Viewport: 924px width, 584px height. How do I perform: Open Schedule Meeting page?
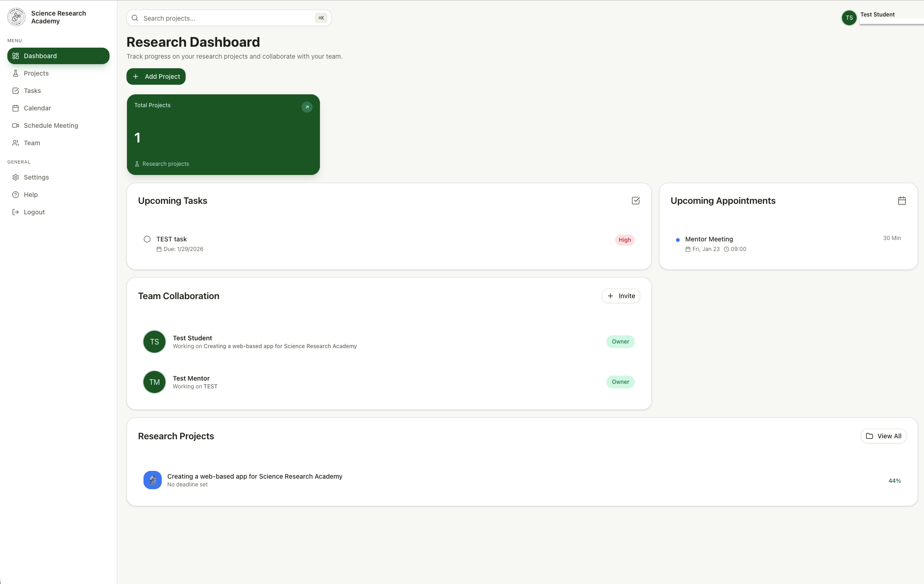tap(50, 126)
